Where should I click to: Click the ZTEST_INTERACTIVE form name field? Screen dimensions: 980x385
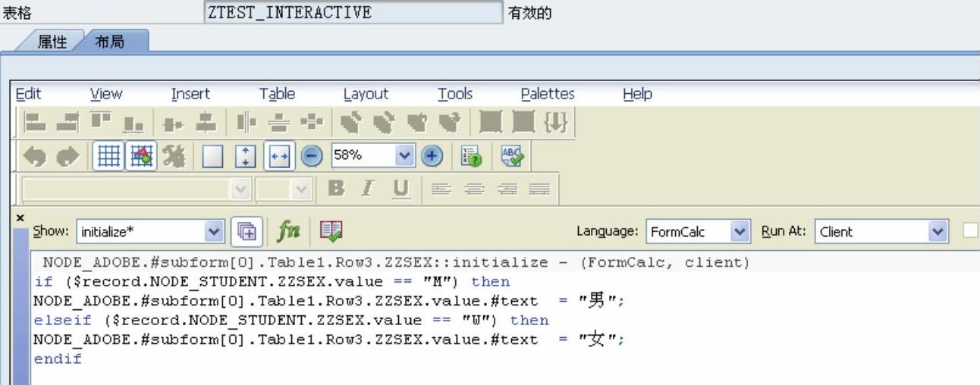(x=353, y=12)
